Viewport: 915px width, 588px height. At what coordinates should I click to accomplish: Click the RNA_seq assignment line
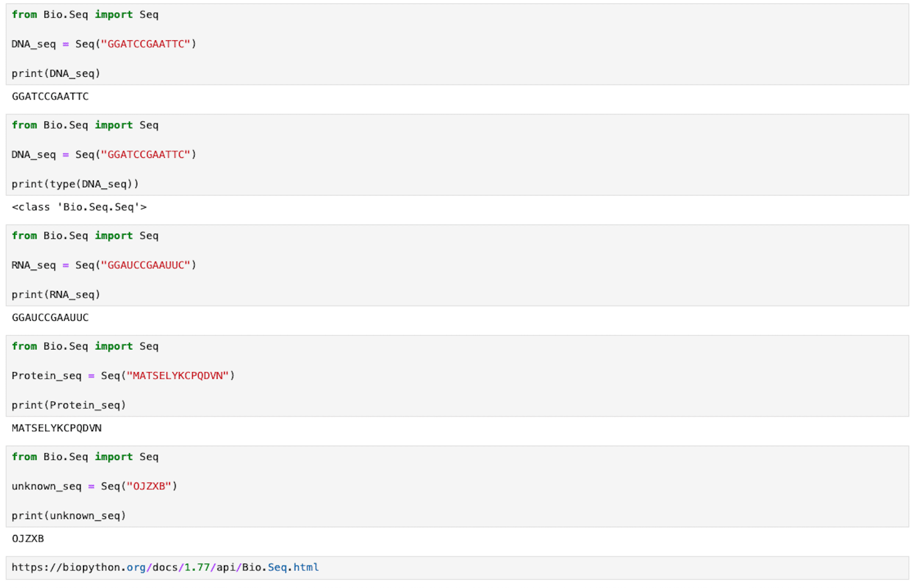point(102,265)
